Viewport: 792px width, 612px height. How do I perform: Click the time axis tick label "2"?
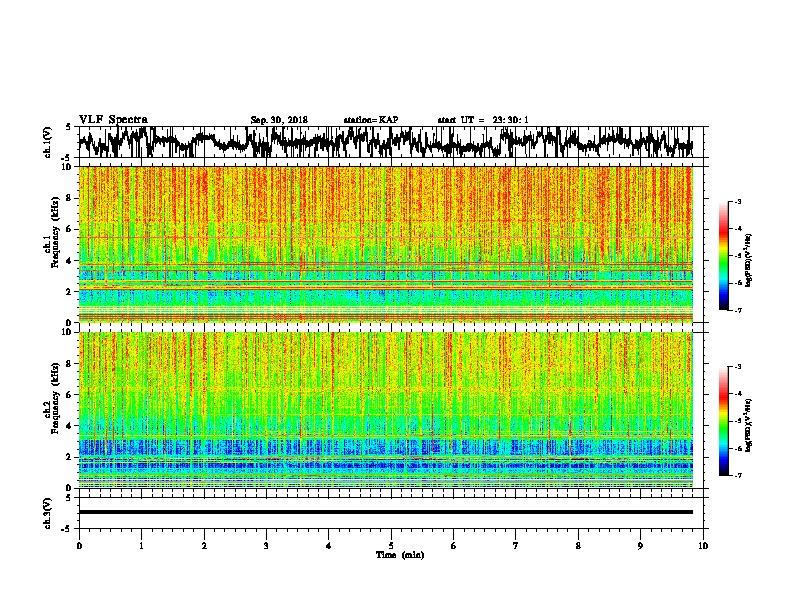[204, 546]
